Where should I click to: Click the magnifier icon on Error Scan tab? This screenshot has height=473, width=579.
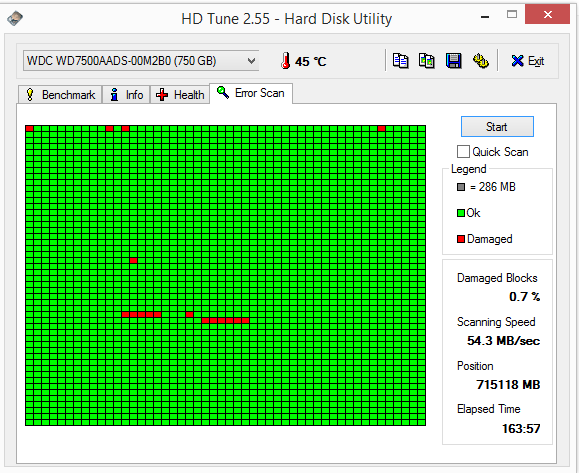point(222,92)
